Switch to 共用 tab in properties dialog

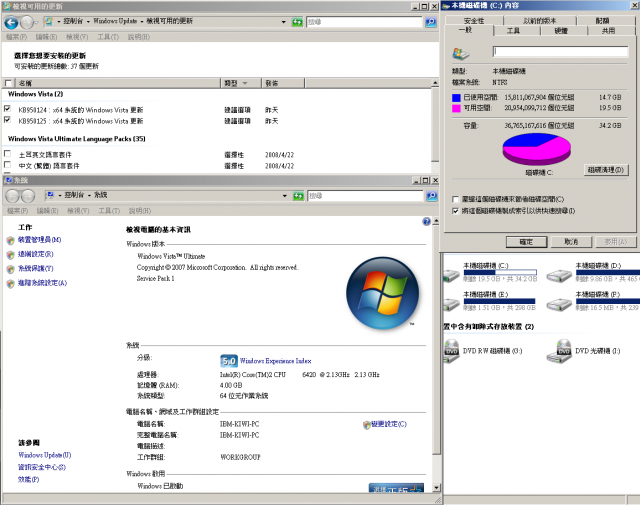pyautogui.click(x=608, y=31)
